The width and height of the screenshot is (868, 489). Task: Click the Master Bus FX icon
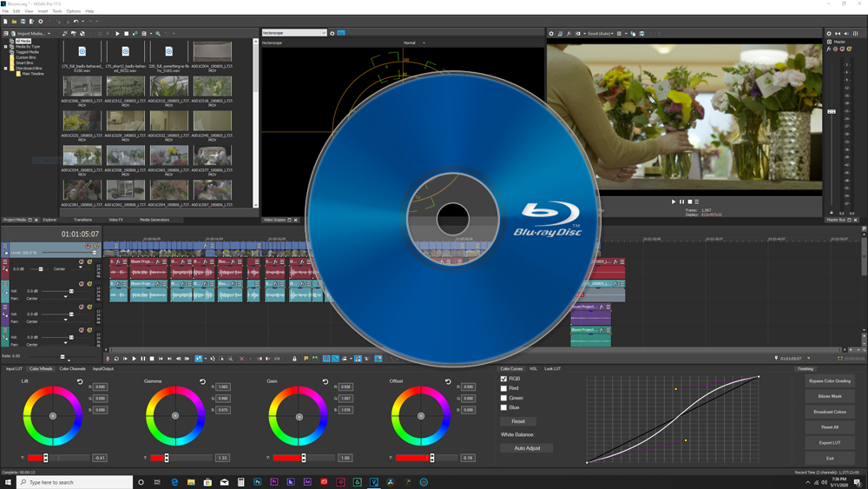pyautogui.click(x=829, y=49)
